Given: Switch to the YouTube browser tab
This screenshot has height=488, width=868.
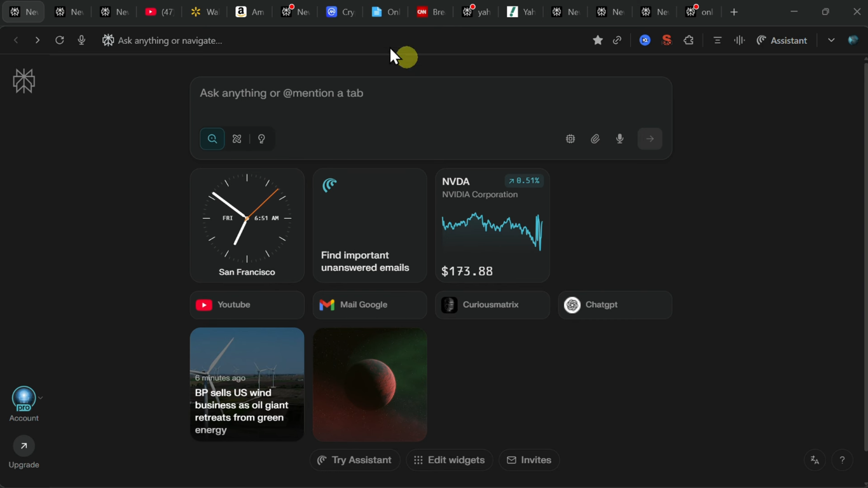Looking at the screenshot, I should pyautogui.click(x=159, y=12).
